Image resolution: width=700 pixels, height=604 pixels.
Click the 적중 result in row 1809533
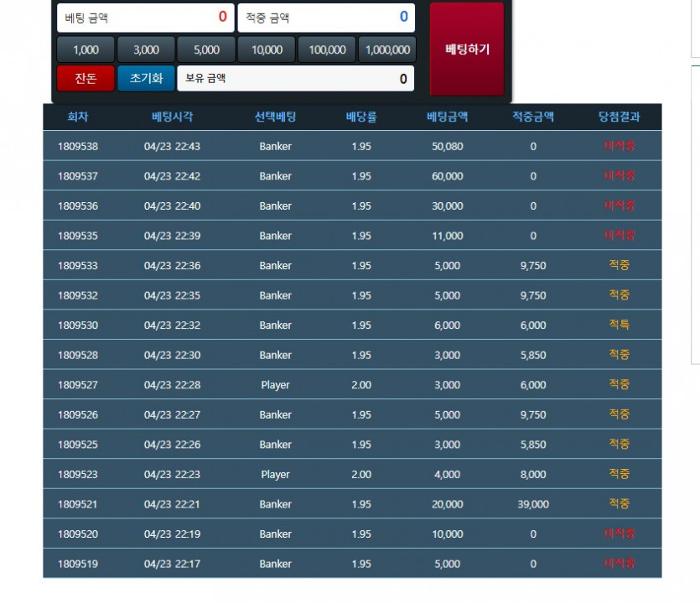pos(620,265)
